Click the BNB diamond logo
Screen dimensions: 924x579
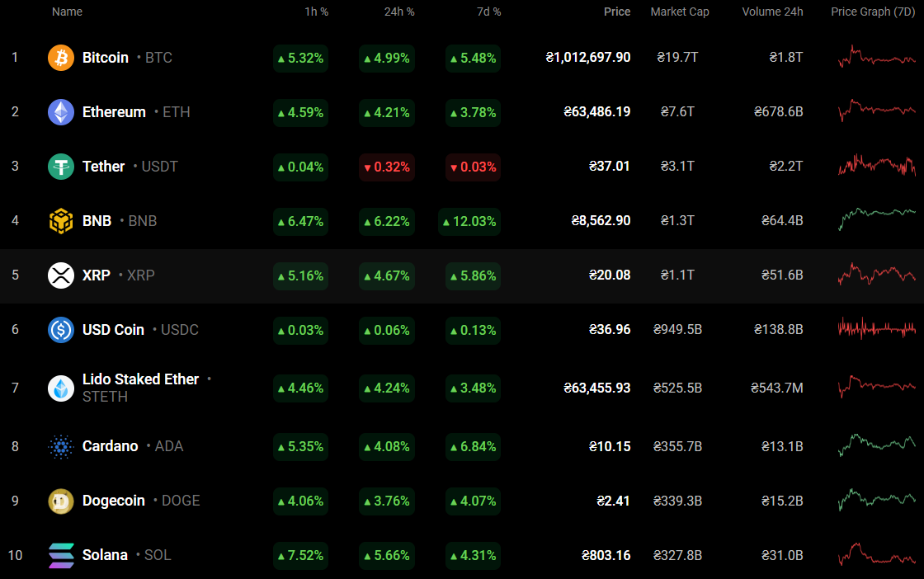click(x=60, y=221)
